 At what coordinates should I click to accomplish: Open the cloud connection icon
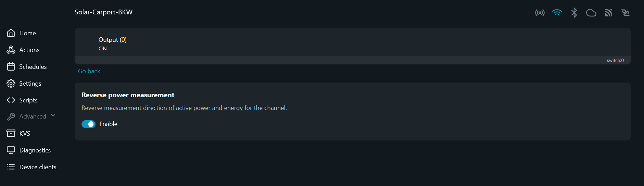[x=591, y=13]
